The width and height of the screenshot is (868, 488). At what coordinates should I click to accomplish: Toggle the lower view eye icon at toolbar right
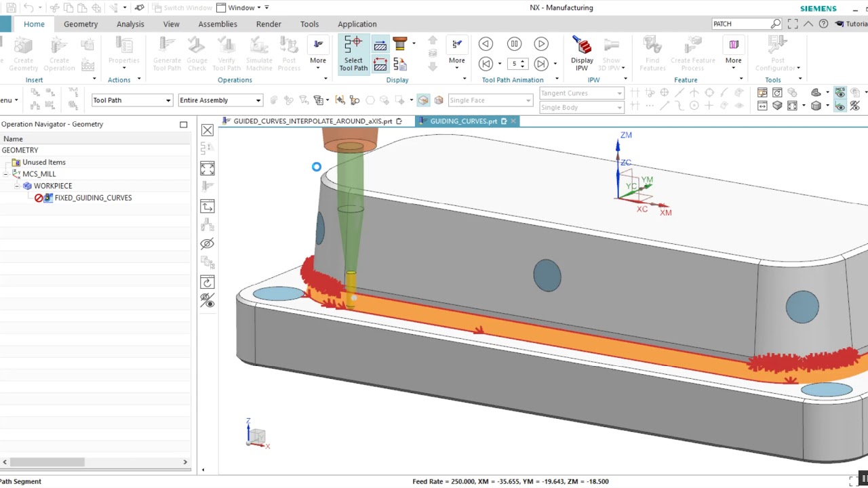tap(840, 106)
